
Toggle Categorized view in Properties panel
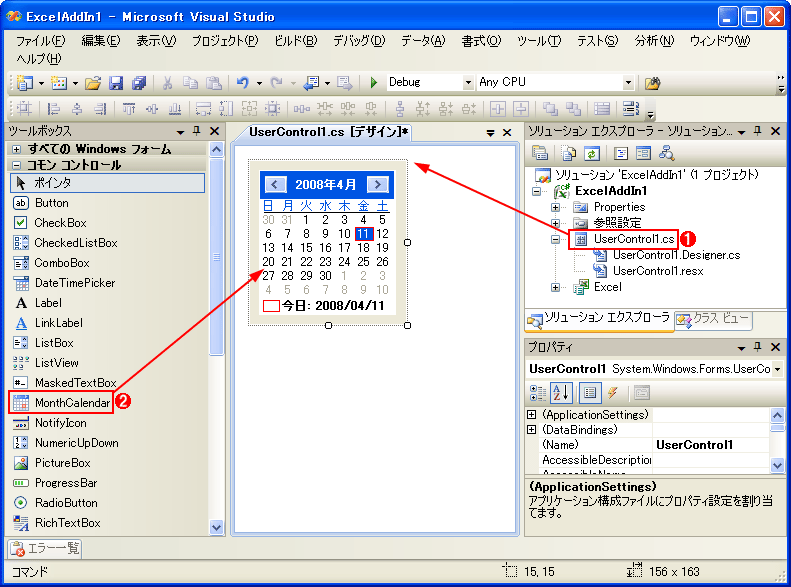pyautogui.click(x=538, y=393)
